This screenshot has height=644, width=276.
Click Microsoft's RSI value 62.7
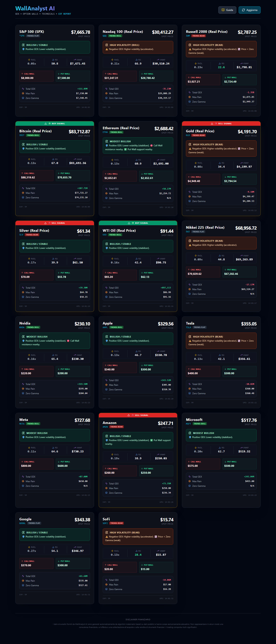[221, 451]
